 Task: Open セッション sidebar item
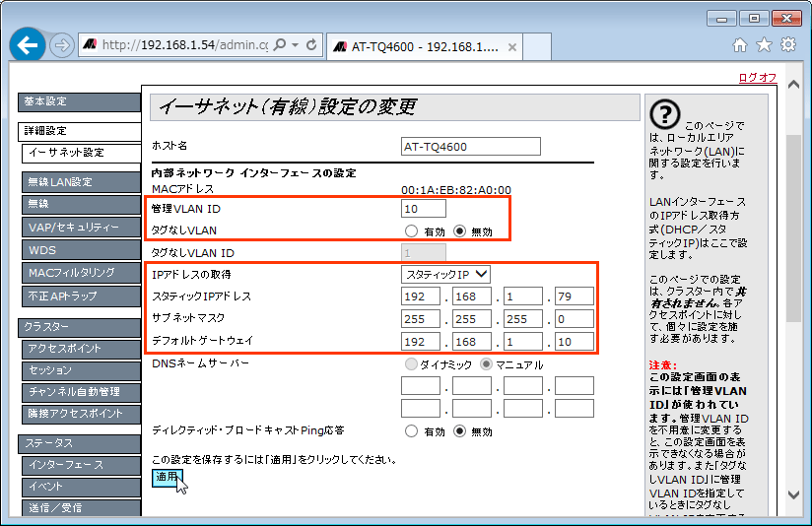click(x=82, y=370)
